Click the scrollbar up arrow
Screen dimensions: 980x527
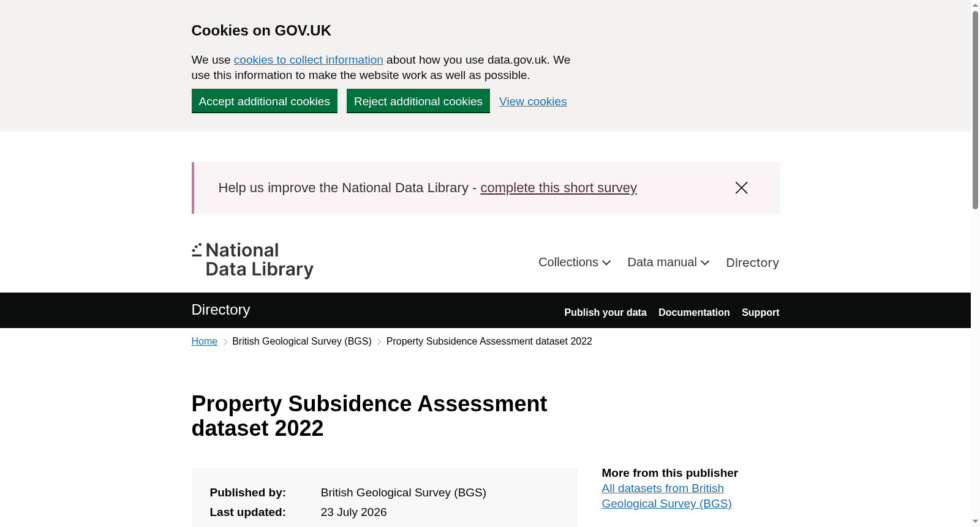pyautogui.click(x=975, y=5)
